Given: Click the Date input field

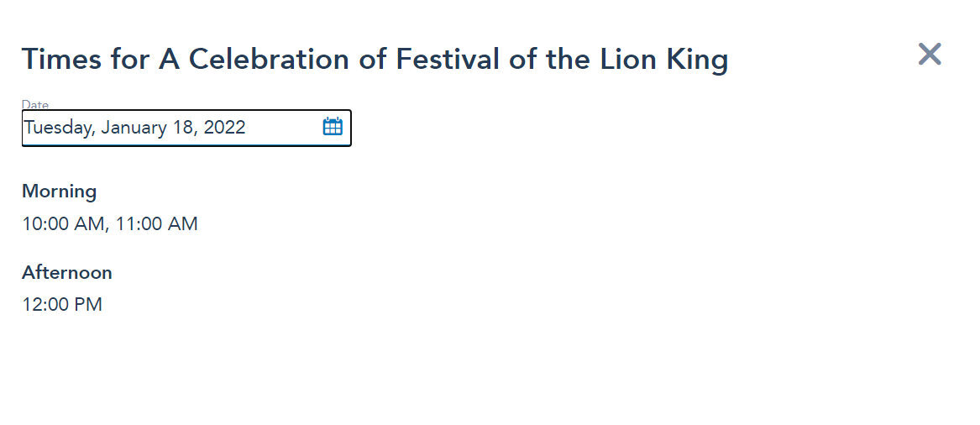Looking at the screenshot, I should [x=168, y=128].
